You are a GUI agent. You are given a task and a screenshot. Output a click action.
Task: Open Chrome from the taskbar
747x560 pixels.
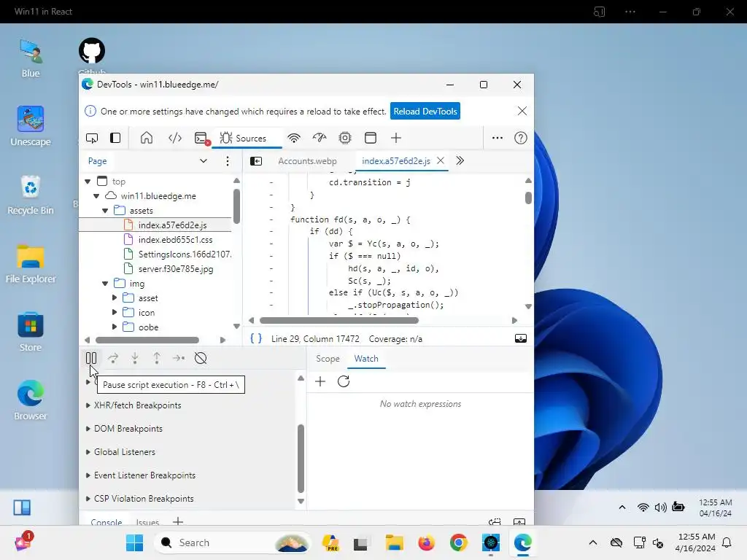click(x=458, y=542)
